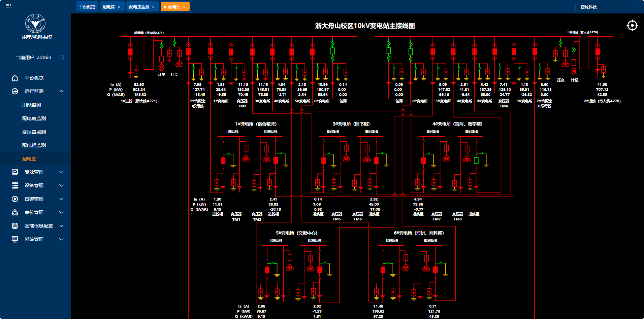The height and width of the screenshot is (319, 644).
Task: Click the 基础信息配置 database icon
Action: 15,226
